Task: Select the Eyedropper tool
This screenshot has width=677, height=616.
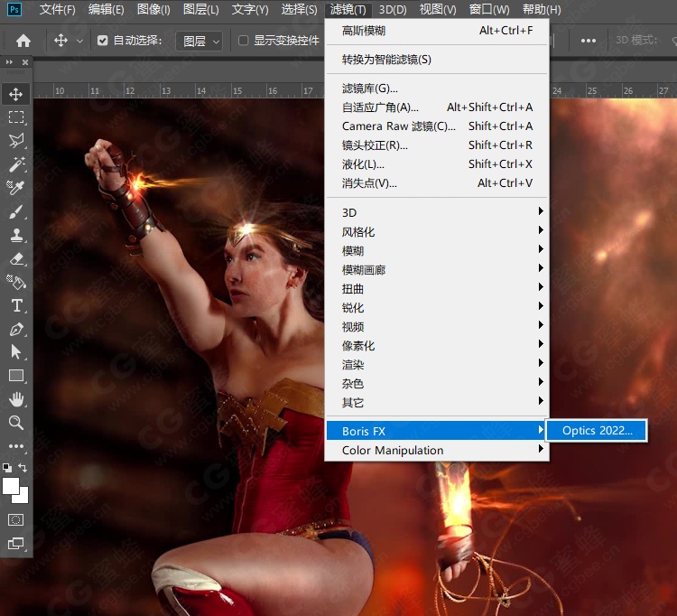Action: pyautogui.click(x=16, y=188)
